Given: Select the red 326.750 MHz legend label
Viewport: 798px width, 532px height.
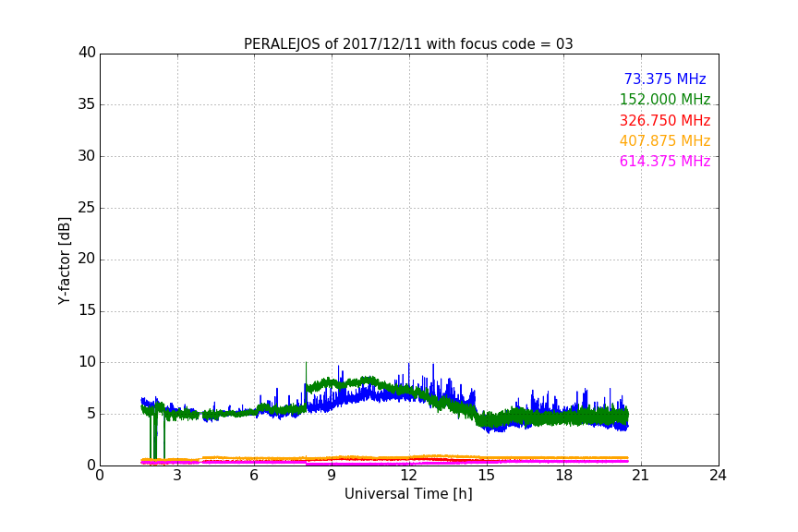Looking at the screenshot, I should (x=665, y=121).
